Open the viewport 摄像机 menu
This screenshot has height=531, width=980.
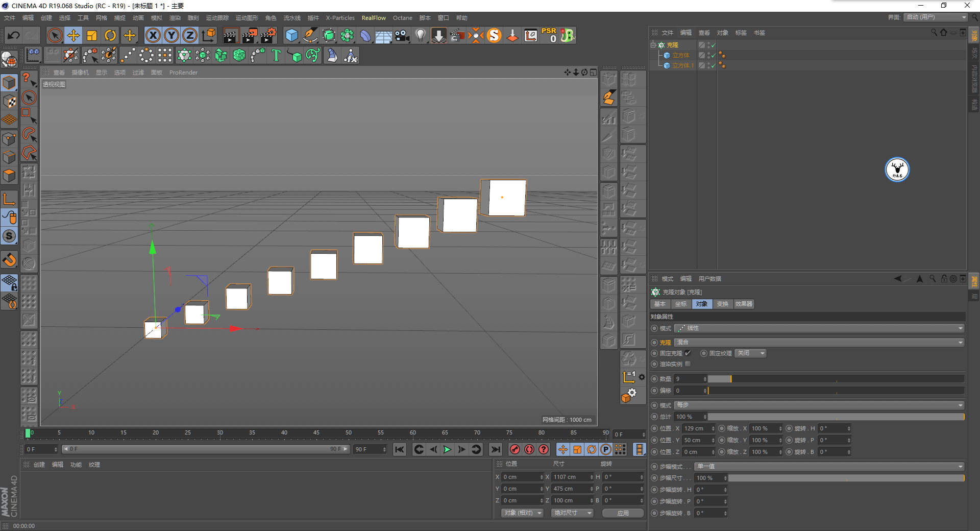pos(80,73)
